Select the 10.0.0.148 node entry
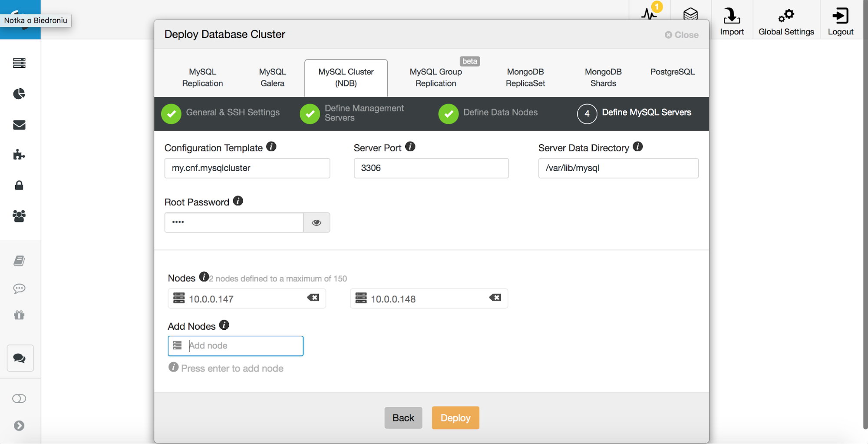868x444 pixels. pos(429,298)
